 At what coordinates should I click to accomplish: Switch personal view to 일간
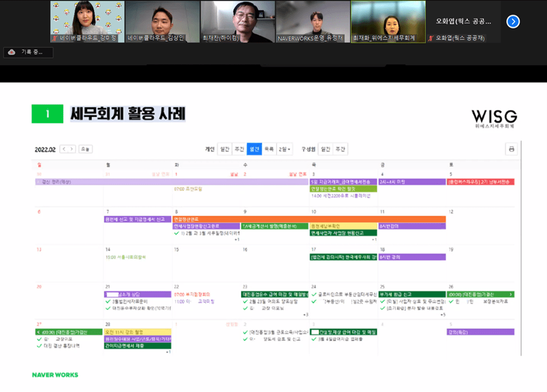pos(225,149)
